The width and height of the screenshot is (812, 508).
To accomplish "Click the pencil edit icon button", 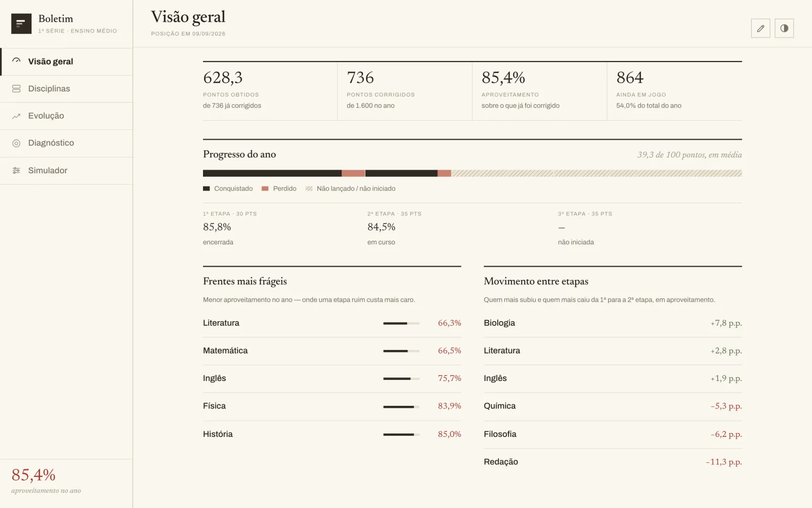I will pyautogui.click(x=760, y=28).
